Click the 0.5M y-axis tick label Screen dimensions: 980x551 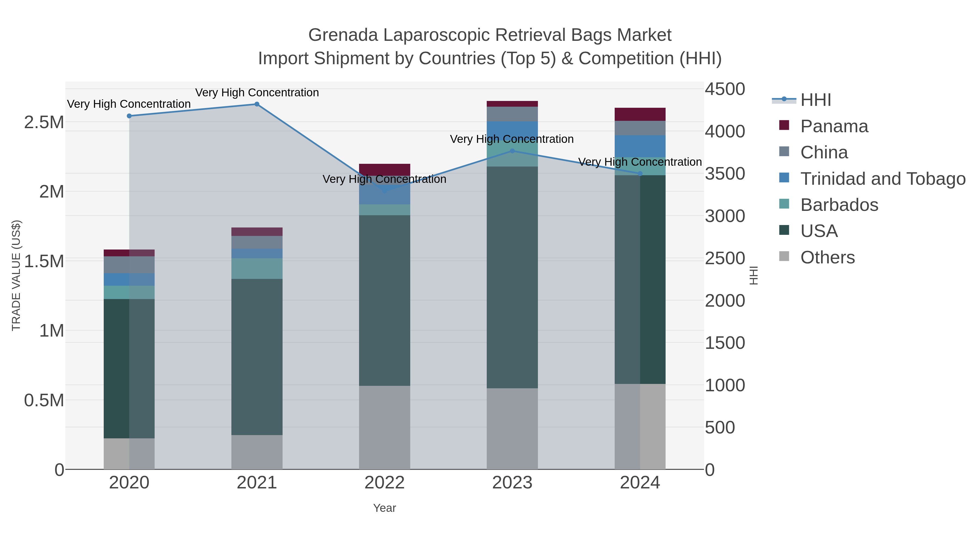coord(44,401)
